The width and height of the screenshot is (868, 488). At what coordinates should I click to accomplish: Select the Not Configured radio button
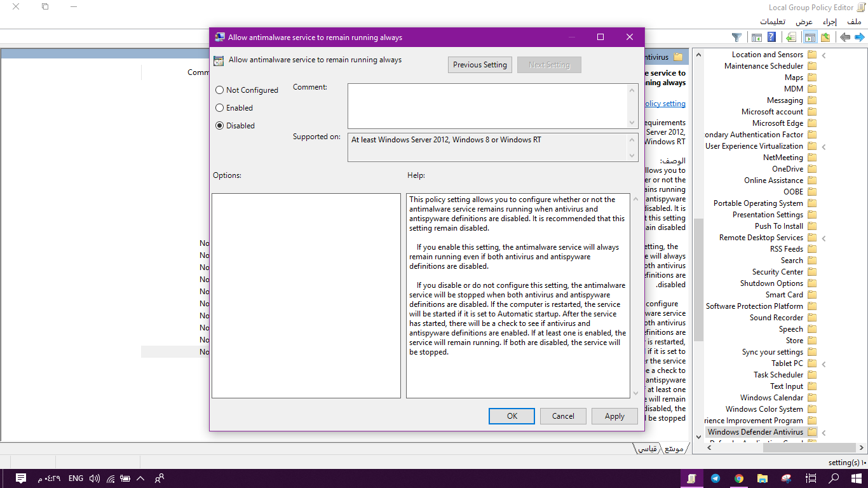point(220,90)
